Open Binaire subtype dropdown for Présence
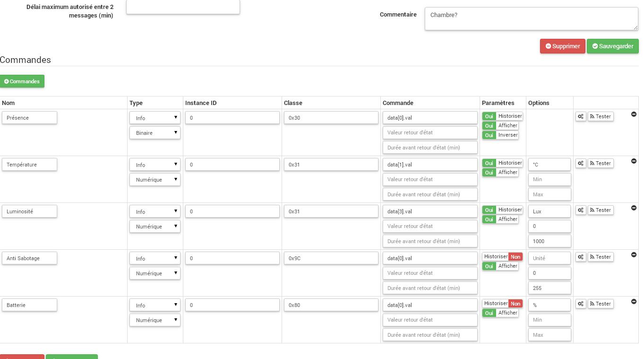This screenshot has width=644, height=359. pyautogui.click(x=155, y=133)
